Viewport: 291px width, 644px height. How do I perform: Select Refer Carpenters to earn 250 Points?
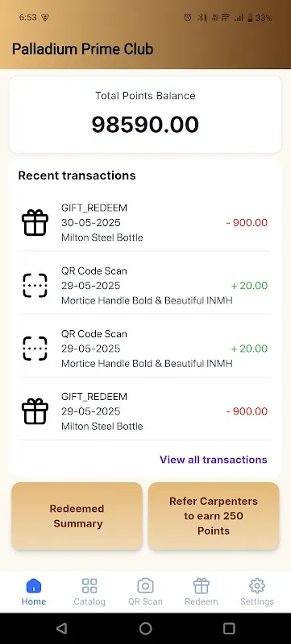point(214,516)
